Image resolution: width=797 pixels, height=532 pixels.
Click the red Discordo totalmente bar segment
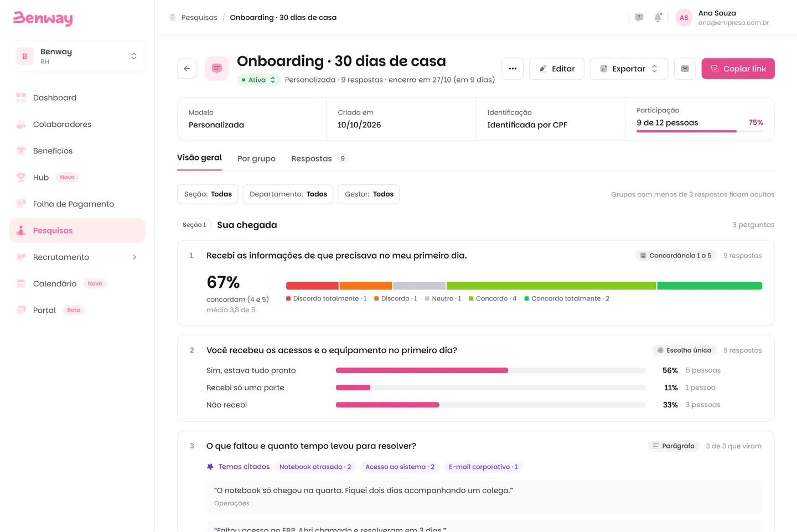click(x=312, y=286)
